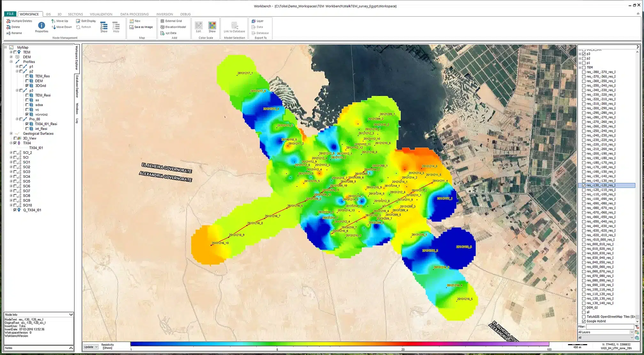Click Link to Database icon
This screenshot has width=644, height=355.
(x=234, y=25)
